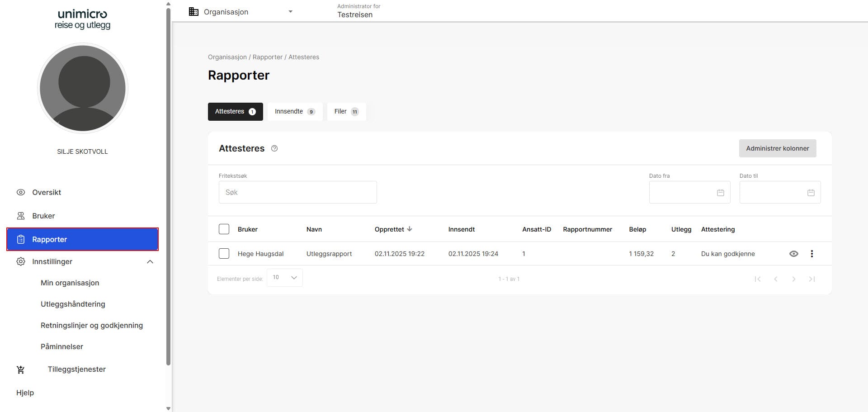Click the calendar icon in Dato til
This screenshot has width=868, height=412.
[x=811, y=193]
